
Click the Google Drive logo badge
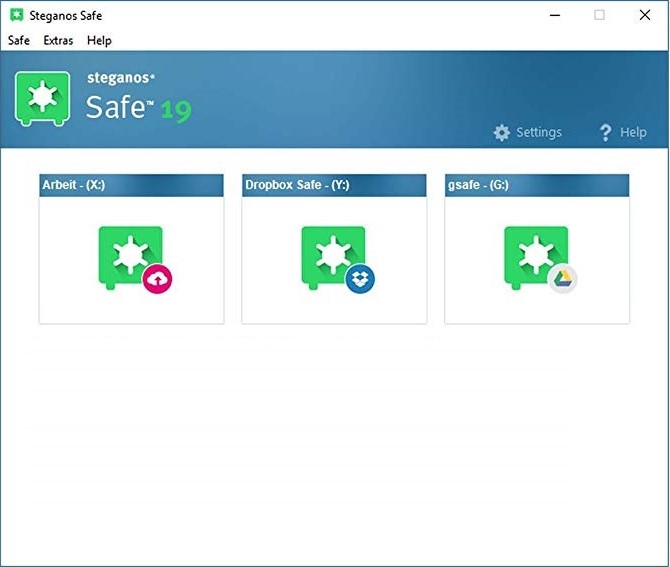[x=563, y=279]
